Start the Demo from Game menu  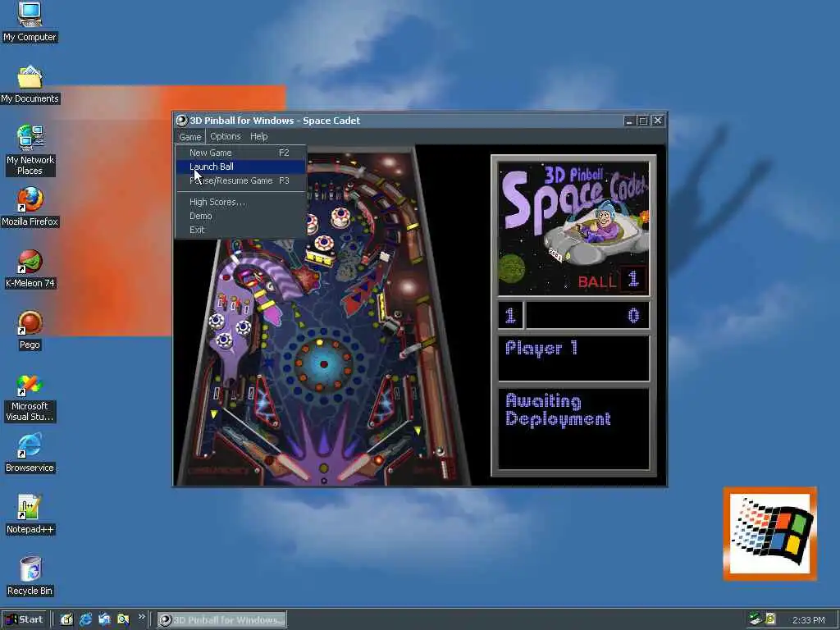(240, 216)
